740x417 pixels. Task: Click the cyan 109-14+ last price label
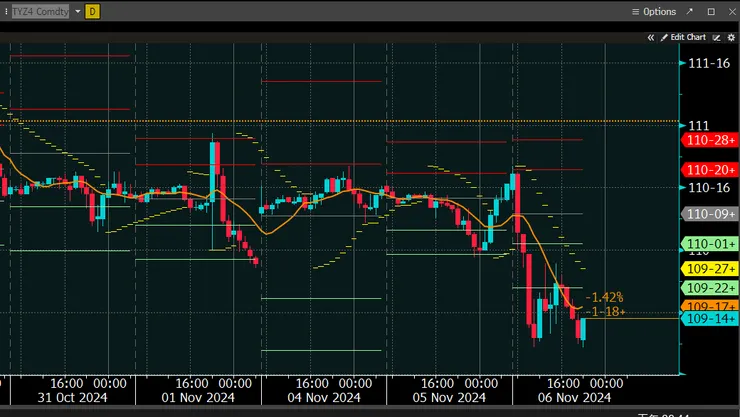(x=710, y=318)
